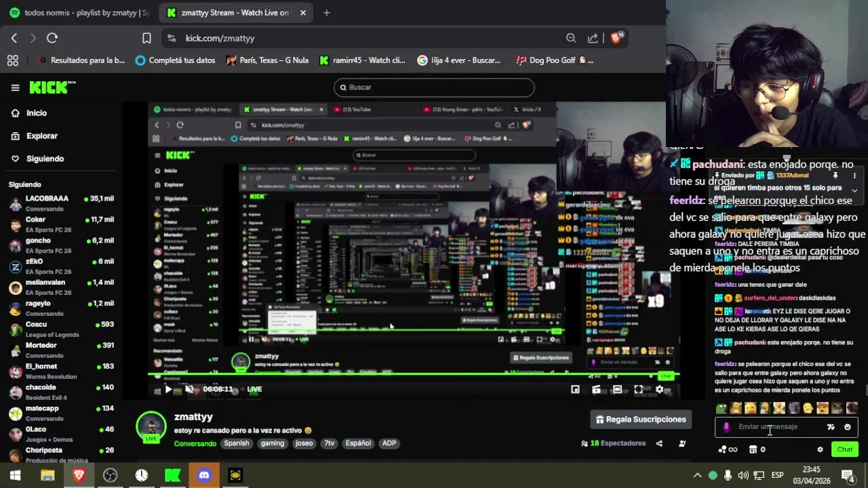Image resolution: width=868 pixels, height=488 pixels.
Task: Click the clip creation icon in player
Action: [x=596, y=389]
